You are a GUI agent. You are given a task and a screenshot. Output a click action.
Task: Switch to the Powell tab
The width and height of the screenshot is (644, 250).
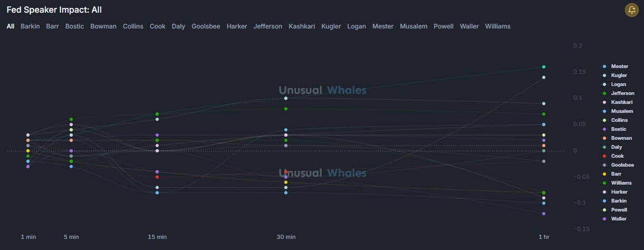click(x=443, y=26)
